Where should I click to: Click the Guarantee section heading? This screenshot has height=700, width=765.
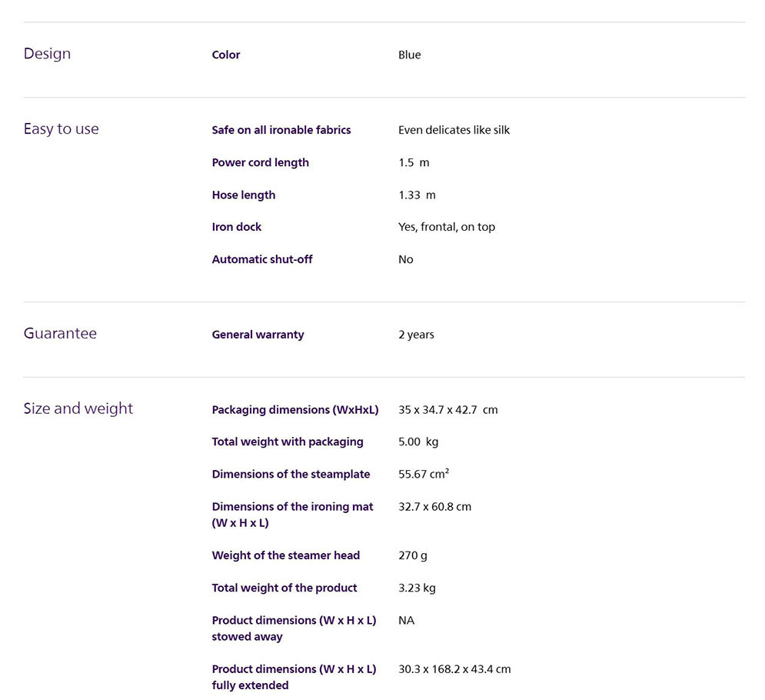point(60,334)
